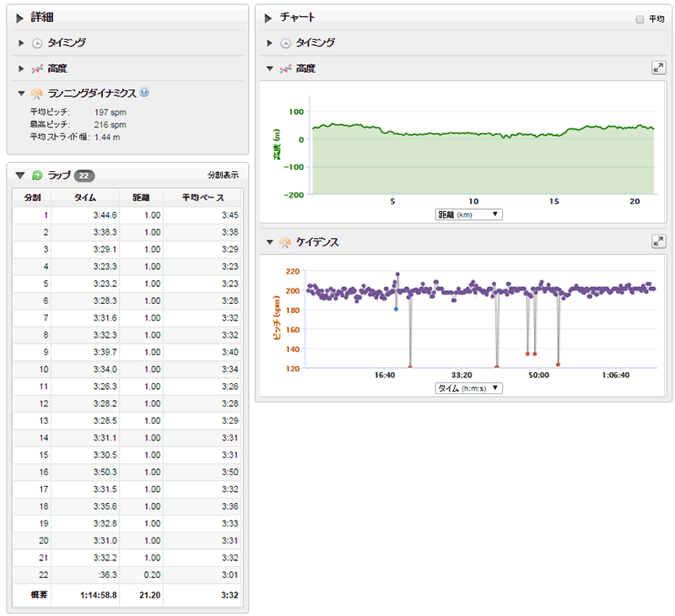The width and height of the screenshot is (675, 616).
Task: Click the clock icon beside タイミング in 詳細
Action: tap(37, 42)
